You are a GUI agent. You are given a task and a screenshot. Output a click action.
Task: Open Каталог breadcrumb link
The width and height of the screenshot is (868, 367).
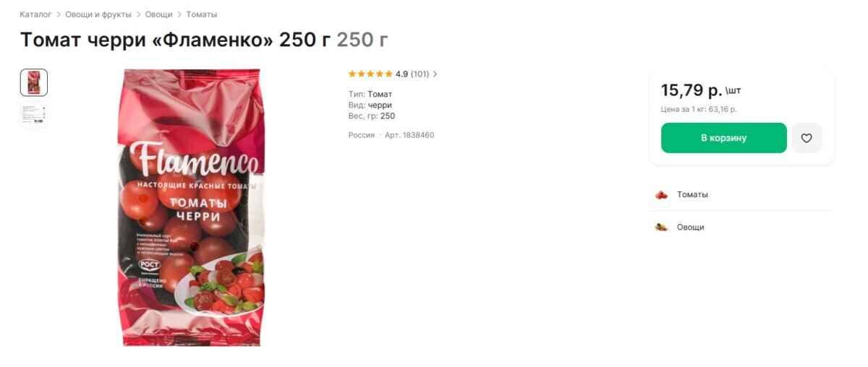(x=36, y=14)
